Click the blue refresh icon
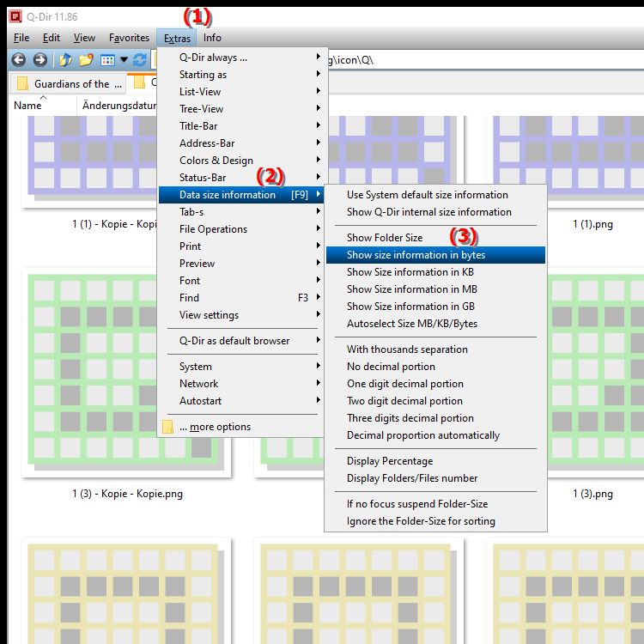Screen dimensions: 644x644 point(140,60)
